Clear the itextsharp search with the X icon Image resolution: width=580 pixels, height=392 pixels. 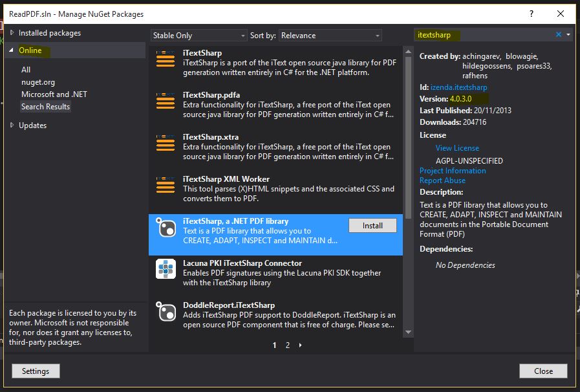click(x=558, y=34)
